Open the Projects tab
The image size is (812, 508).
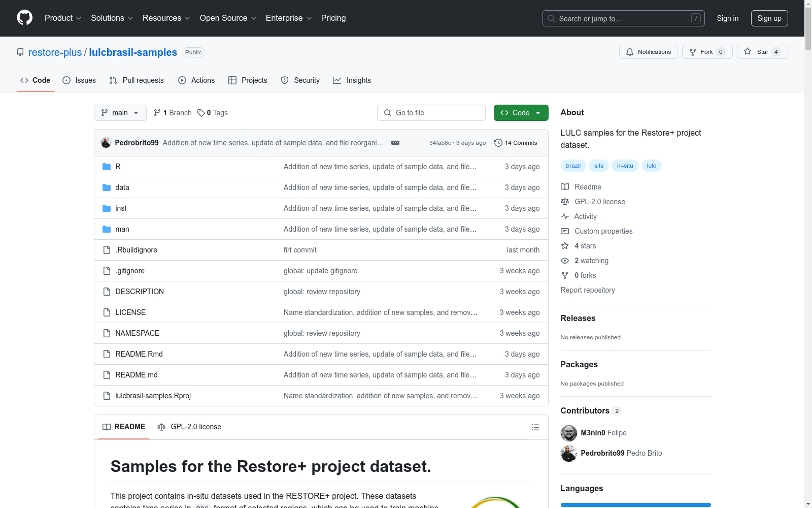pos(248,80)
